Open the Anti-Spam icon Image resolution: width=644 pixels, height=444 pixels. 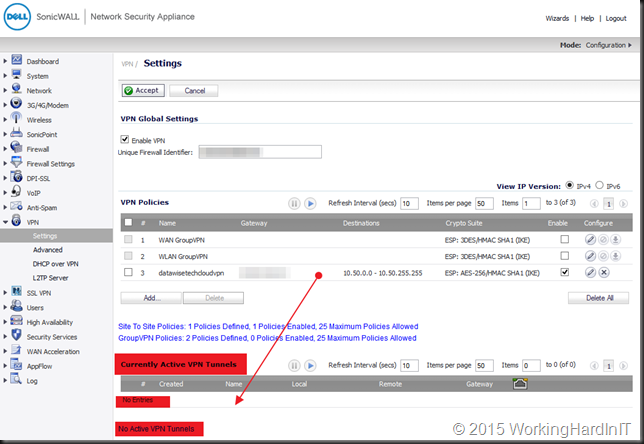point(16,206)
